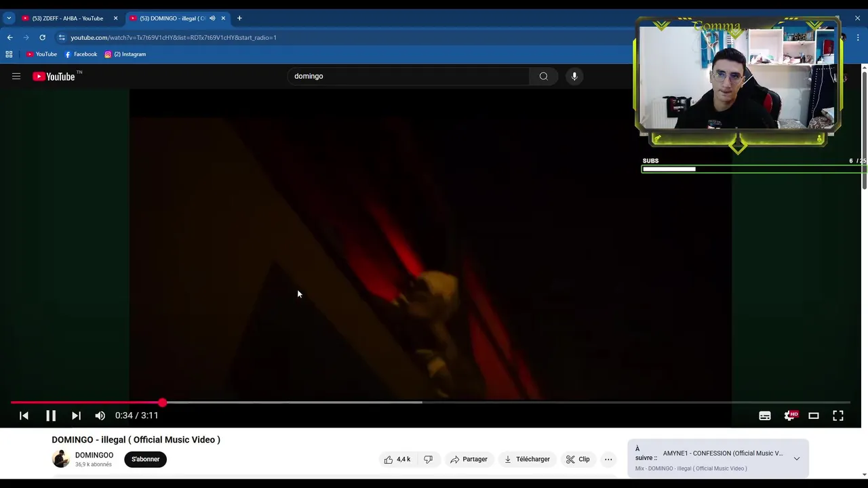The image size is (868, 488).
Task: Click in the YouTube search field
Action: (x=409, y=77)
